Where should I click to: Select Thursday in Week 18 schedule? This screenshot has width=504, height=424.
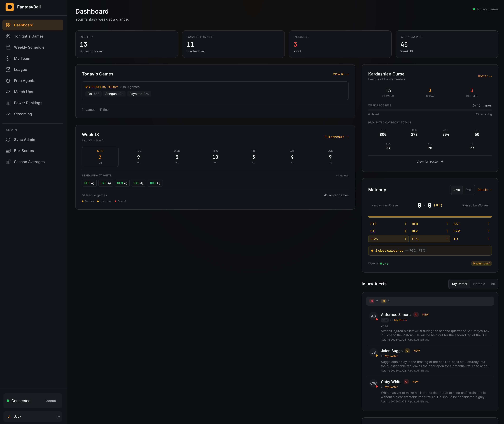point(215,157)
